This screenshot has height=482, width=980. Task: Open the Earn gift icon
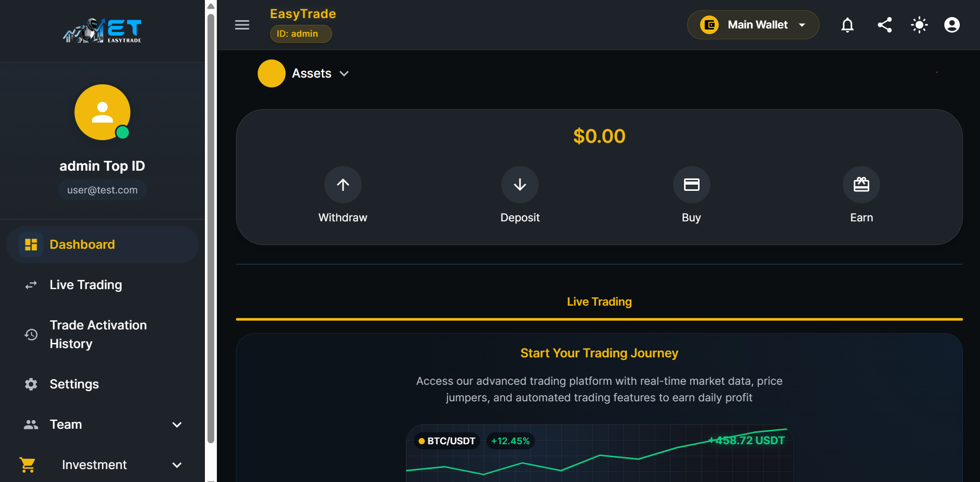coord(861,185)
